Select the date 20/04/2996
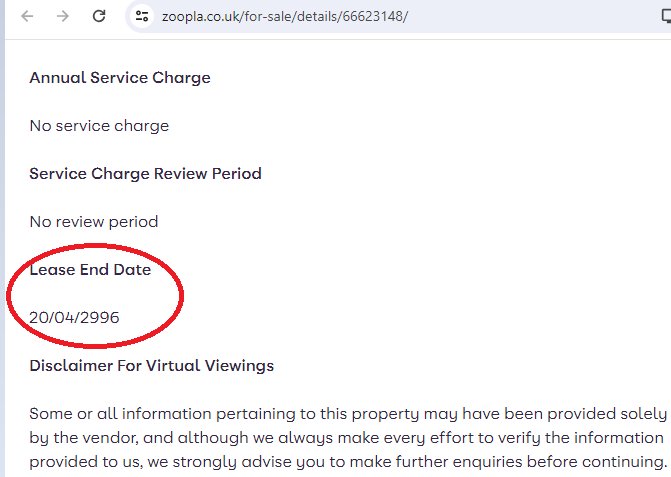The width and height of the screenshot is (671, 477). [74, 317]
